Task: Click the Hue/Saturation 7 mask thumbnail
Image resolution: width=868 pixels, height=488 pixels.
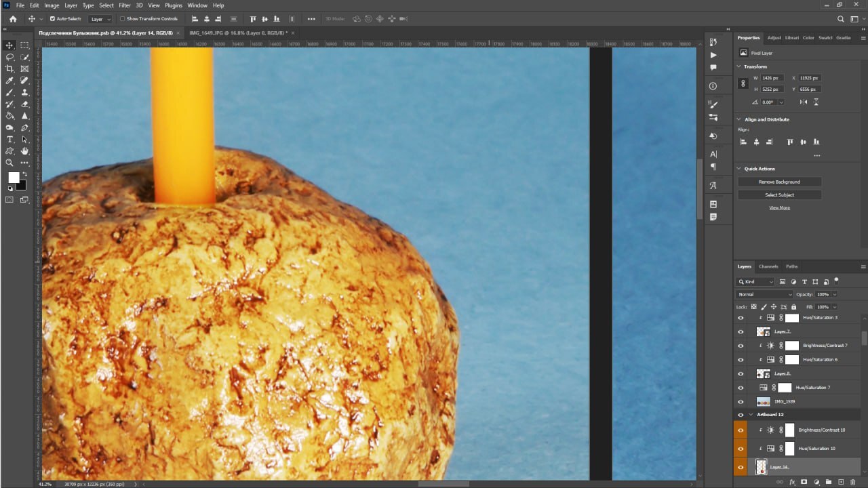Action: 785,388
